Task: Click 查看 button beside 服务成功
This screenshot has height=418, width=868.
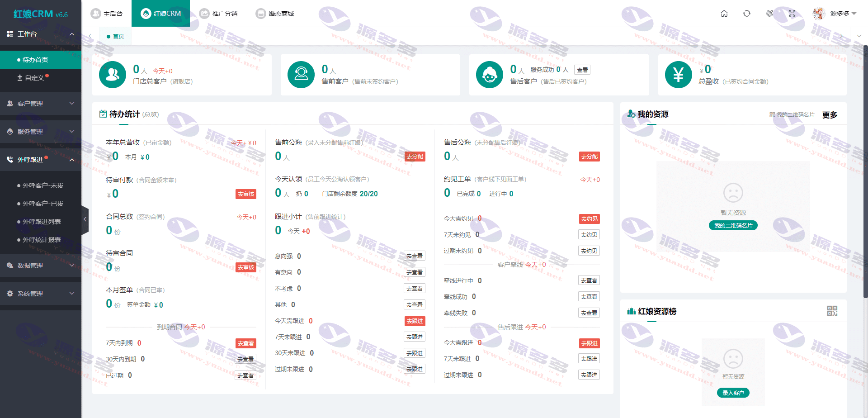Action: click(x=582, y=70)
